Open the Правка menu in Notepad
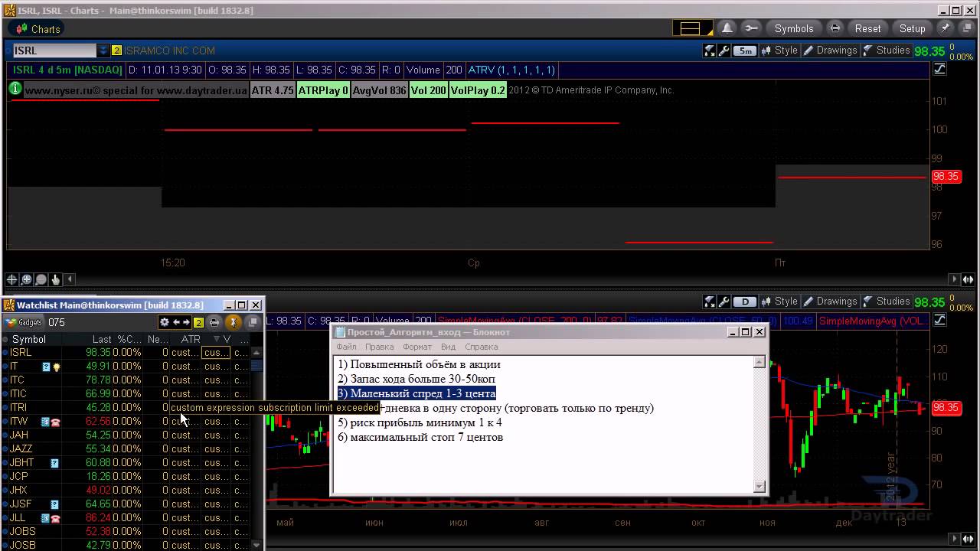The height and width of the screenshot is (551, 980). 379,347
